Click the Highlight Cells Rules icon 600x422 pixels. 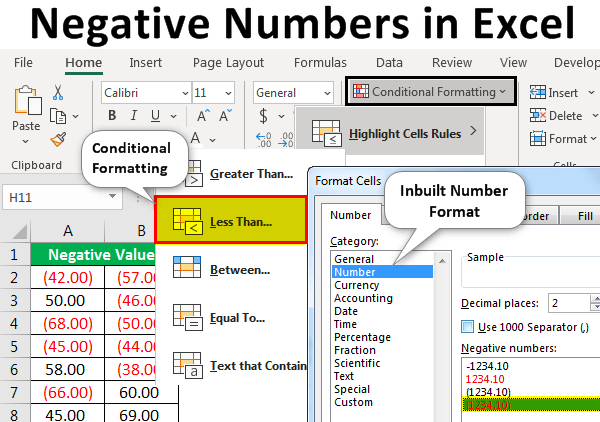coord(326,133)
